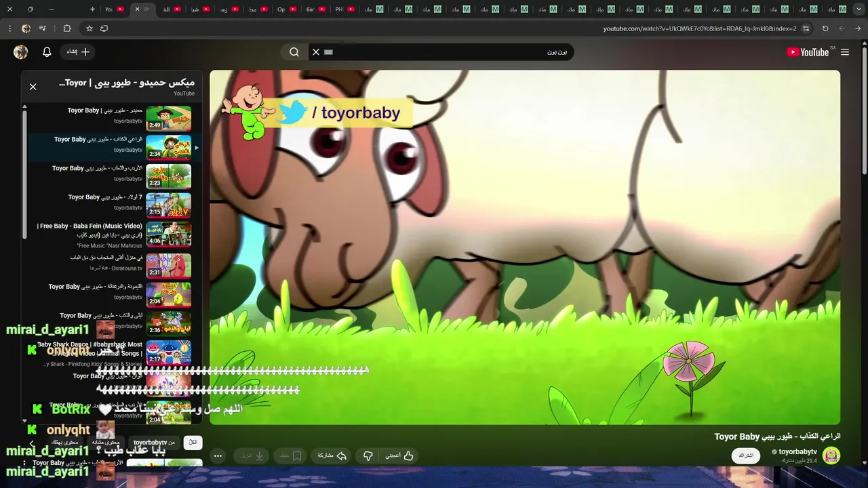
Task: Open the YouTube hamburger guide menu
Action: click(x=845, y=52)
